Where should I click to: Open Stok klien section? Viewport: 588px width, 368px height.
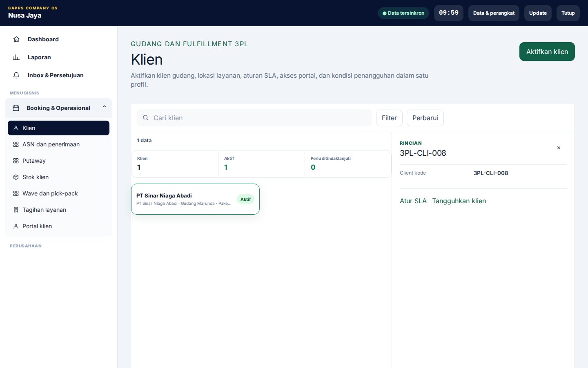tap(58, 177)
